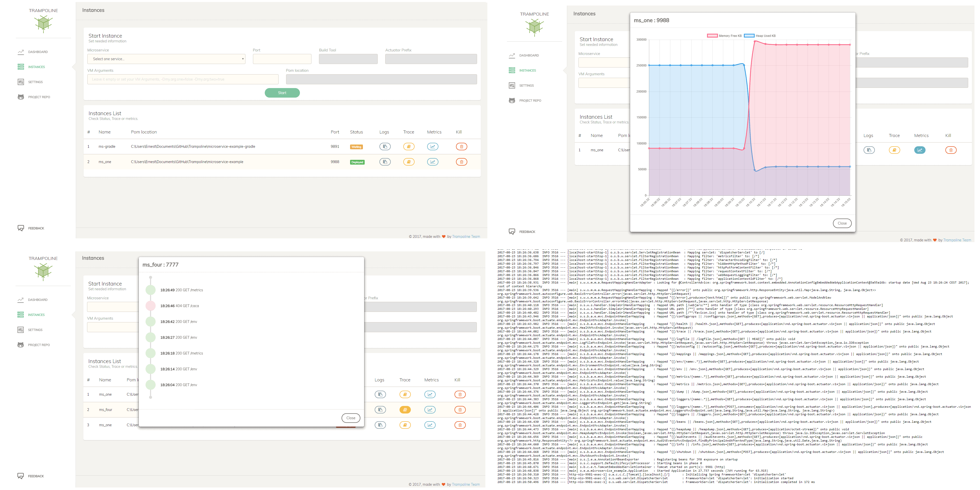Screen dimensions: 980x490
Task: Open Trampoline Team link below ms_one : 9988 dialog
Action: pos(957,240)
